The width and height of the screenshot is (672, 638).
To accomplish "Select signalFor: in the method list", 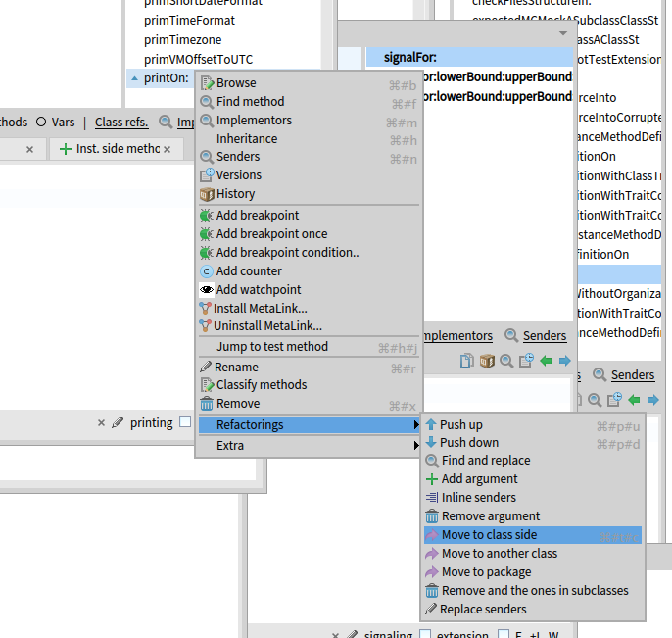I will pos(410,57).
